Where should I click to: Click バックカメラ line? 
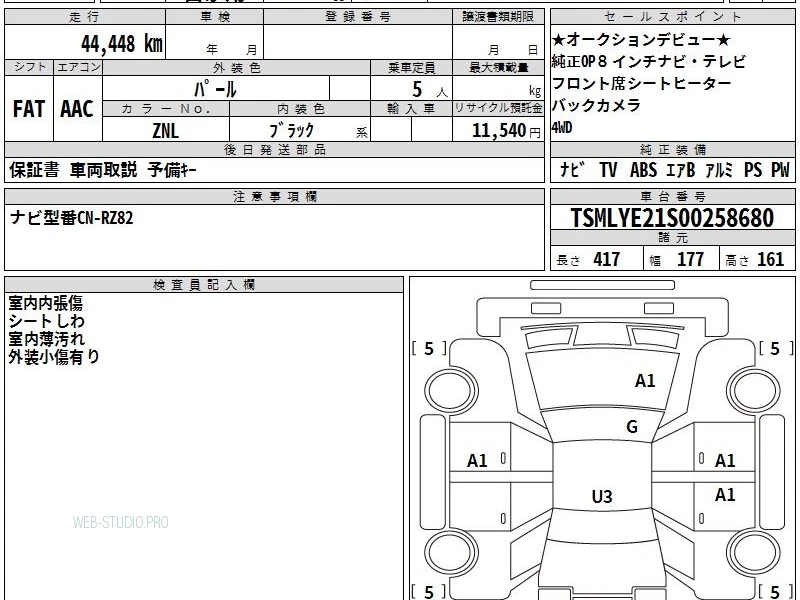[x=596, y=105]
